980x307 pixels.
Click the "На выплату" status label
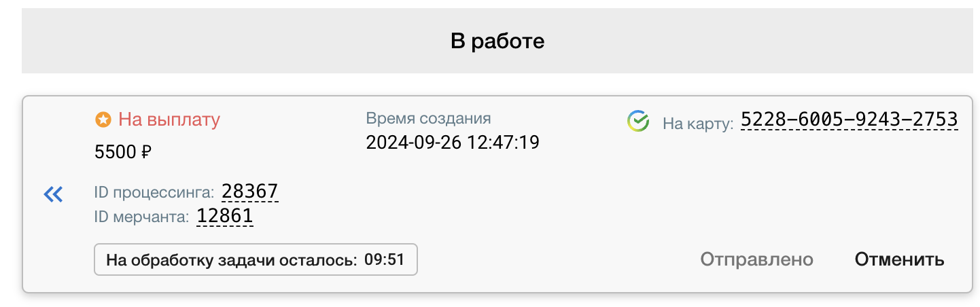[x=169, y=120]
